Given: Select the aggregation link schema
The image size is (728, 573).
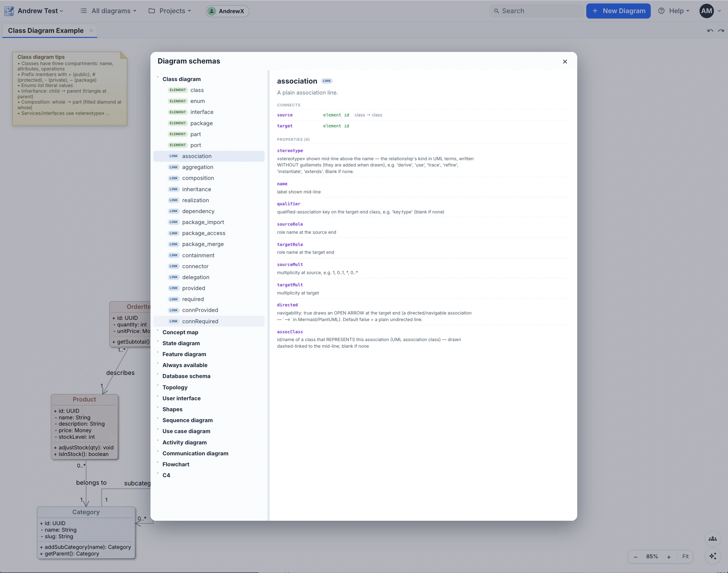Looking at the screenshot, I should pos(209,167).
